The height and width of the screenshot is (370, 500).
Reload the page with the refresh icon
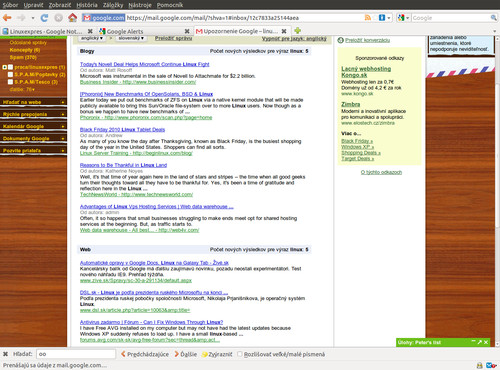click(44, 18)
